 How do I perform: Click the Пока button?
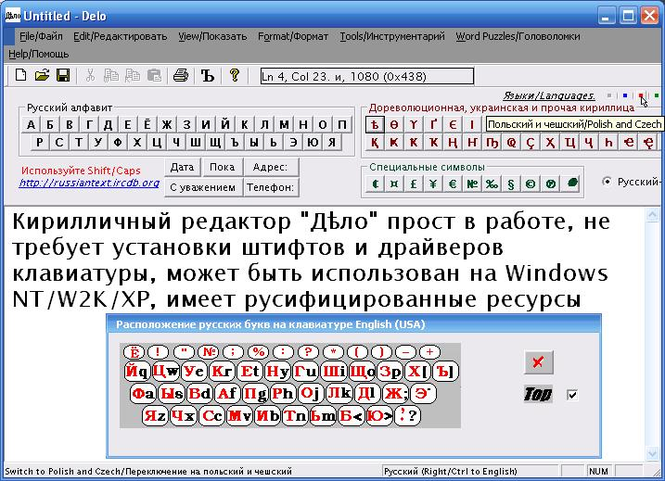pos(222,167)
